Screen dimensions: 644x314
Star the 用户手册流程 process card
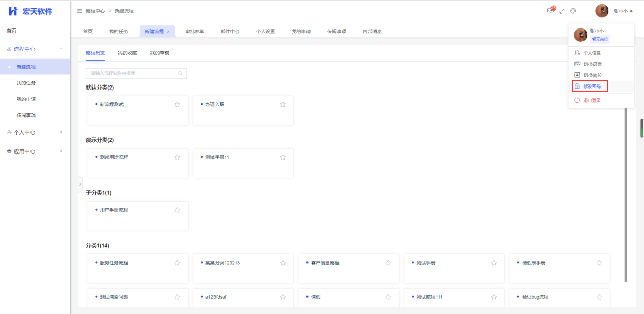coord(177,210)
